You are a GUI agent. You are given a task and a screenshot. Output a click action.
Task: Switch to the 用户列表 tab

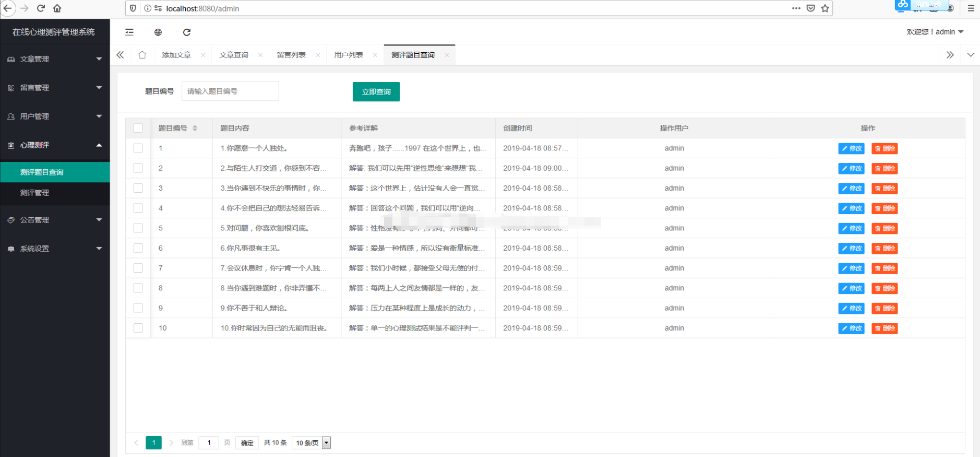point(349,55)
